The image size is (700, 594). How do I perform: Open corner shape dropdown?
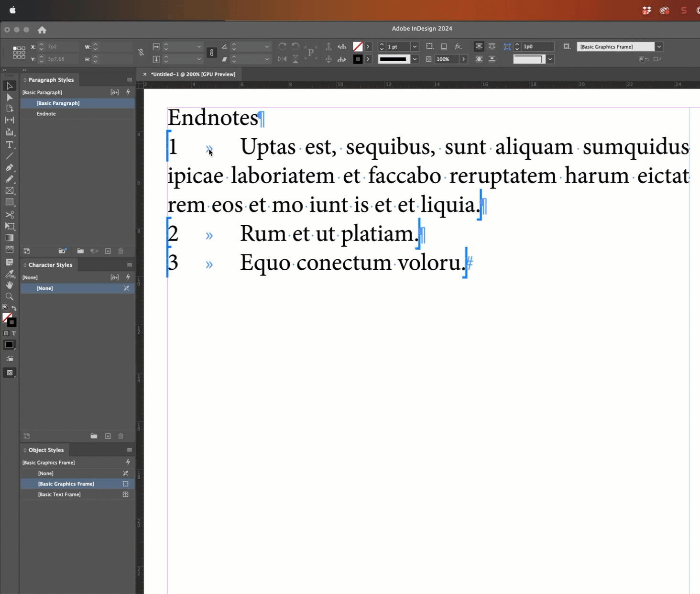tap(550, 59)
